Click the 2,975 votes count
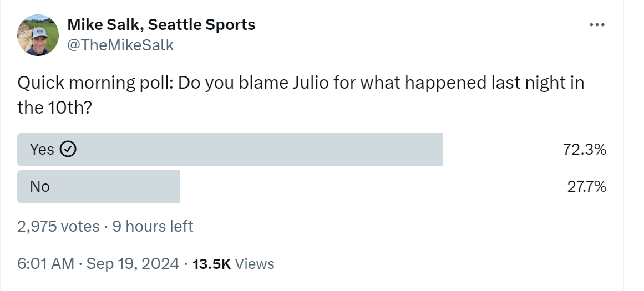 [x=58, y=227]
